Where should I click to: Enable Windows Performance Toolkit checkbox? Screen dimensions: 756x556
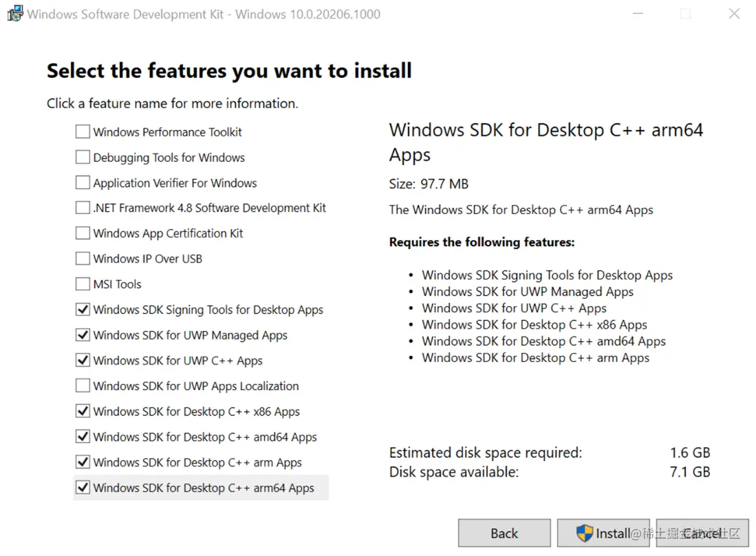[x=83, y=131]
